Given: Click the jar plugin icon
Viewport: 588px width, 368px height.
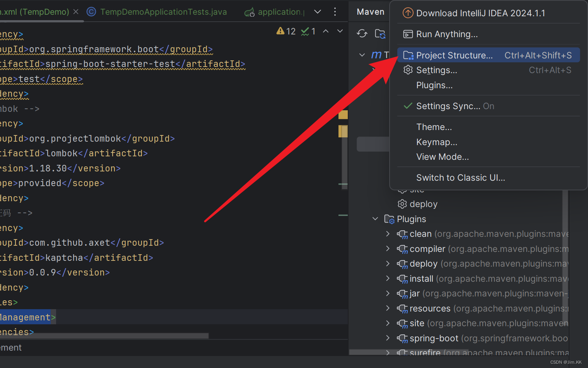Looking at the screenshot, I should pyautogui.click(x=402, y=294).
